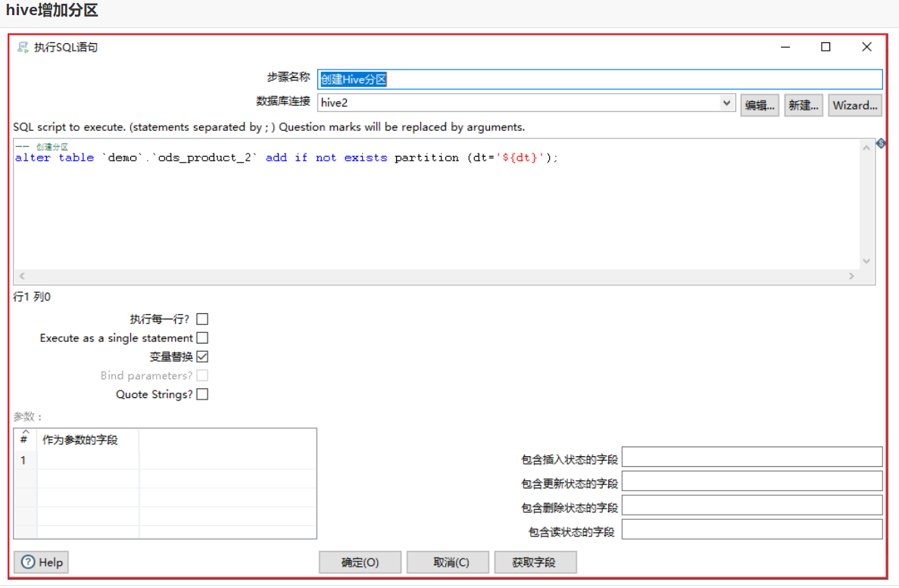Click 新建 to create a new connection
Image resolution: width=899 pixels, height=588 pixels.
pyautogui.click(x=803, y=105)
